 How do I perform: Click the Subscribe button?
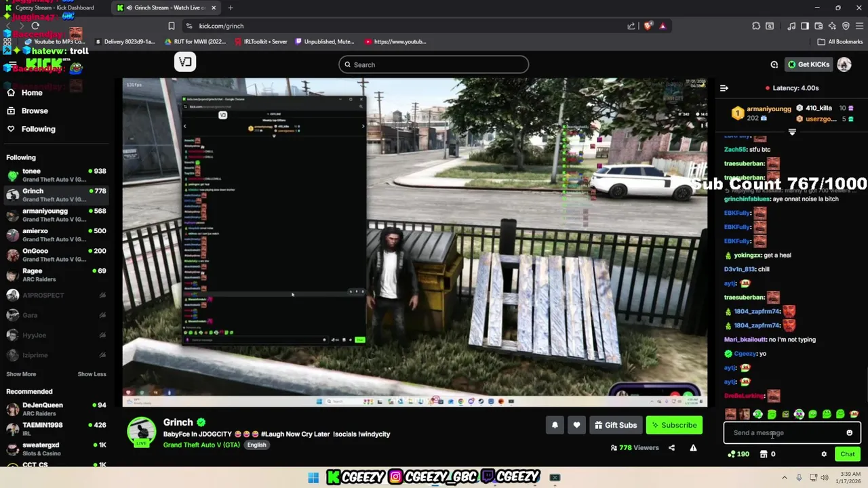(674, 425)
